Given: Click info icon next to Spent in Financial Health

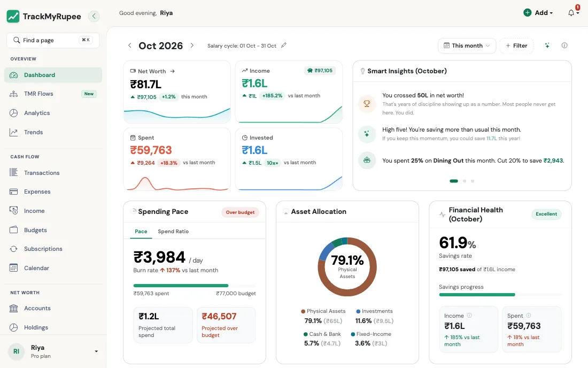Looking at the screenshot, I should (x=529, y=316).
